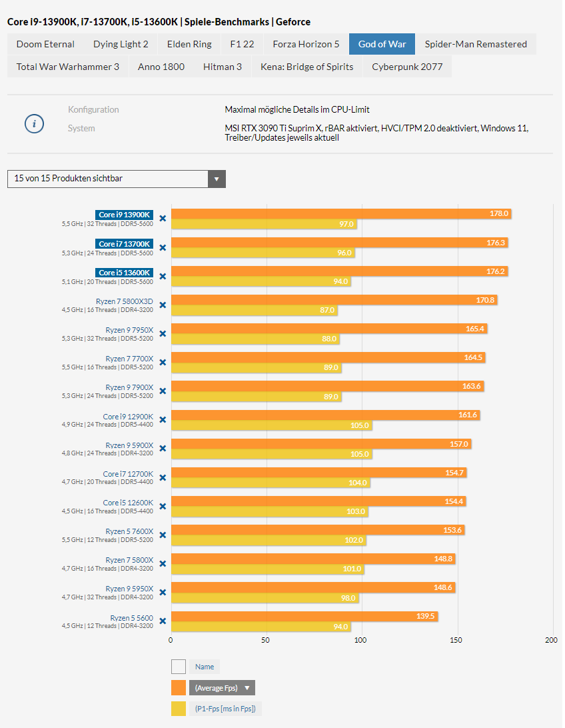Click the Ryzen 7 7700X name
The width and height of the screenshot is (565, 728).
pos(129,359)
